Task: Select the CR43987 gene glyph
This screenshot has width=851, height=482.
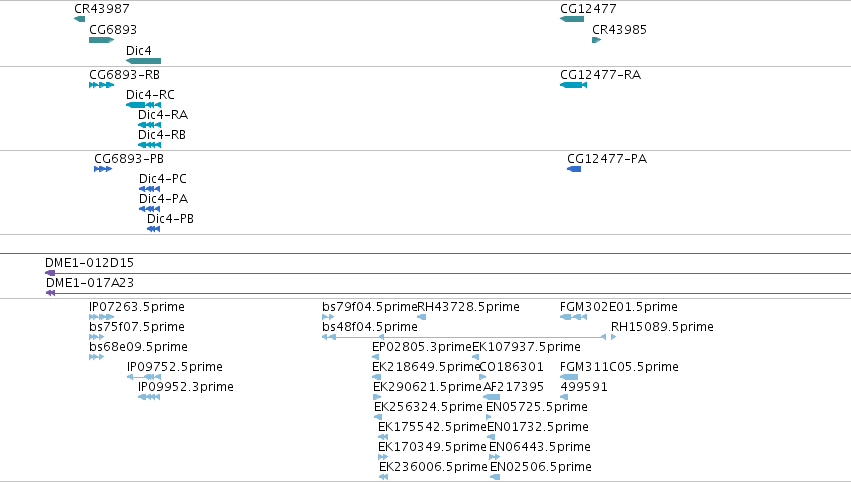Action: coord(80,19)
